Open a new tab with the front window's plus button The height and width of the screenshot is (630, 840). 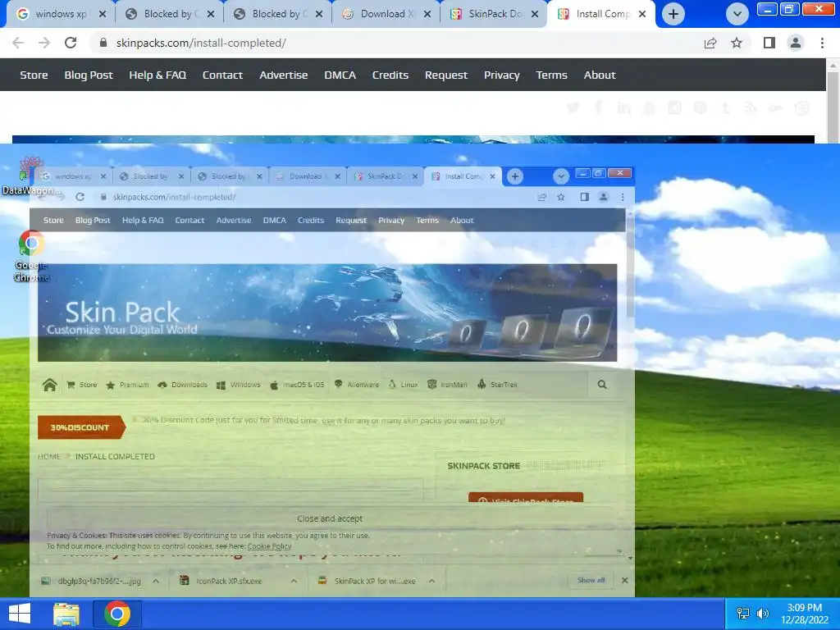(673, 14)
